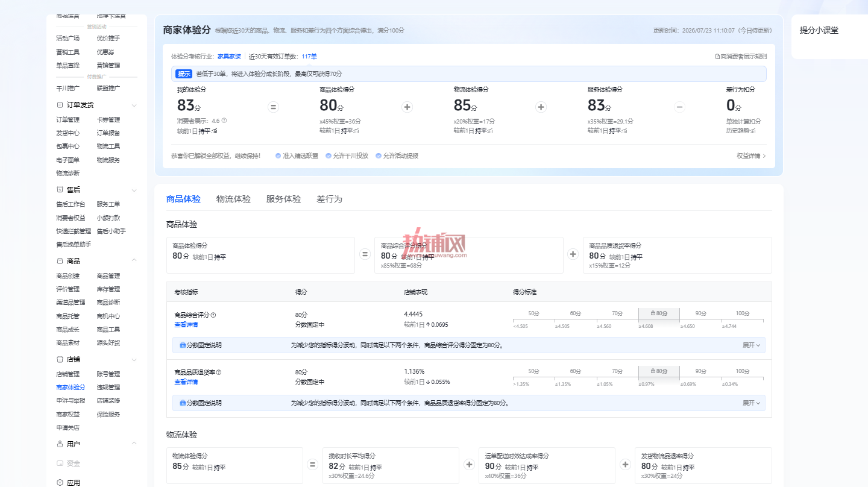Image resolution: width=868 pixels, height=487 pixels.
Task: Open trend chart icon under 我的体验分
Action: click(x=215, y=130)
